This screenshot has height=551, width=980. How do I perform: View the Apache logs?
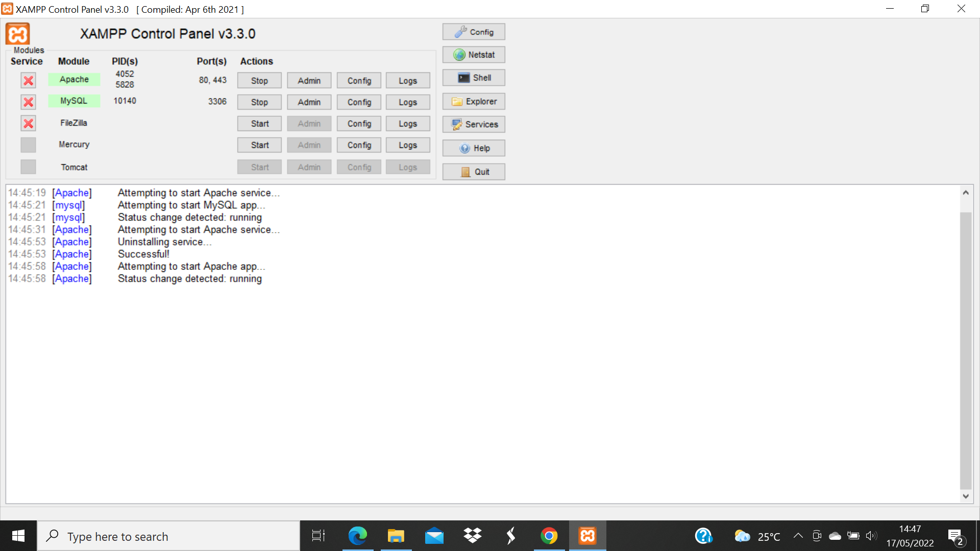pos(408,80)
